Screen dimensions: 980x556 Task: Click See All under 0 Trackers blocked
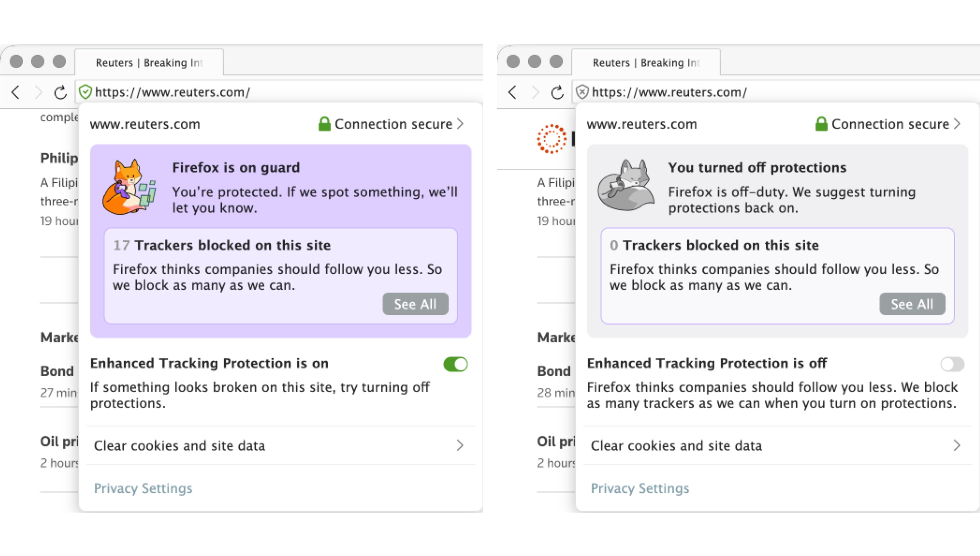[x=912, y=304]
